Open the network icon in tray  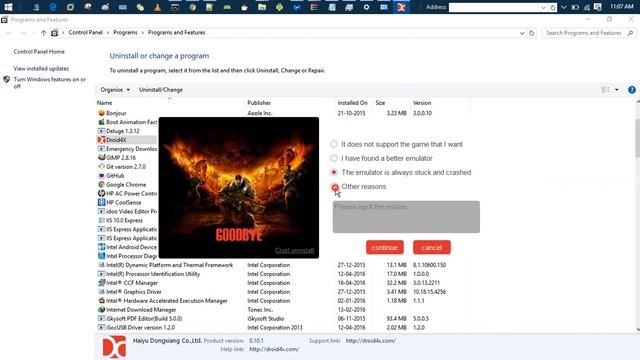pos(587,7)
